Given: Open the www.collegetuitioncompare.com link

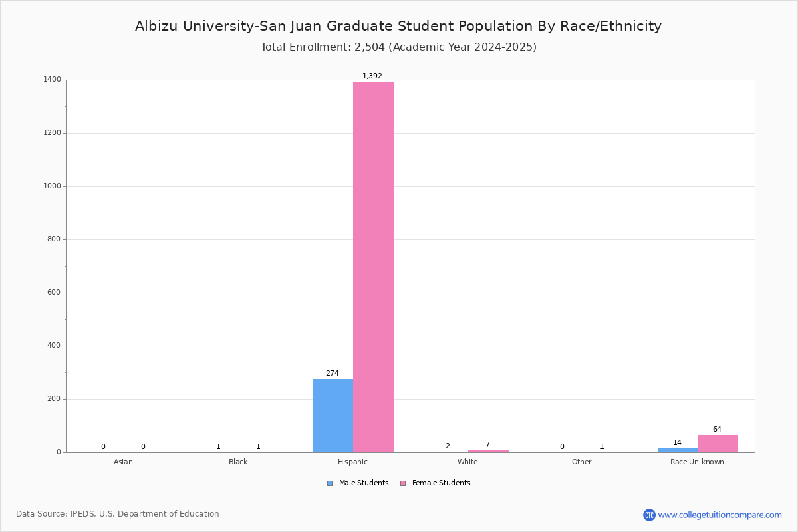Looking at the screenshot, I should point(720,515).
